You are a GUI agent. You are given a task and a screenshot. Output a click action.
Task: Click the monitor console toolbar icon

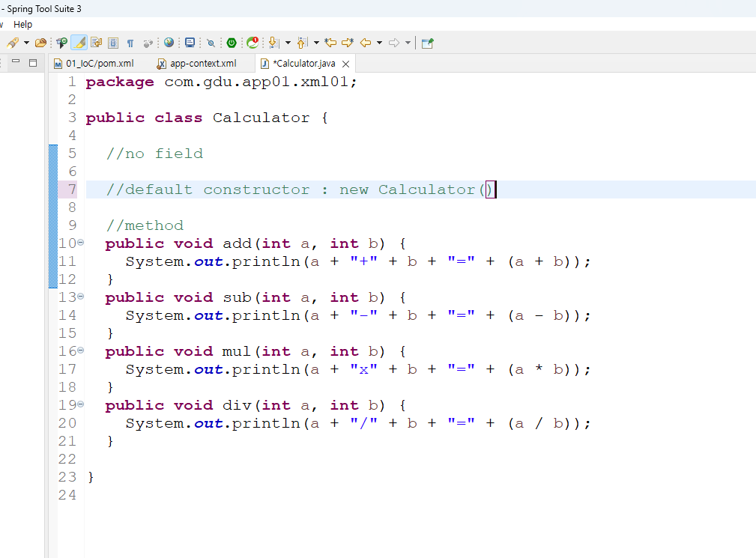190,43
